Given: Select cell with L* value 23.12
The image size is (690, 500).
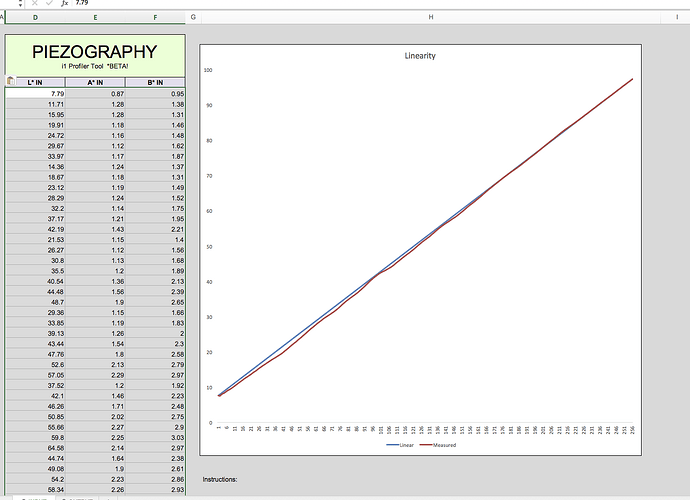Looking at the screenshot, I should pos(35,188).
